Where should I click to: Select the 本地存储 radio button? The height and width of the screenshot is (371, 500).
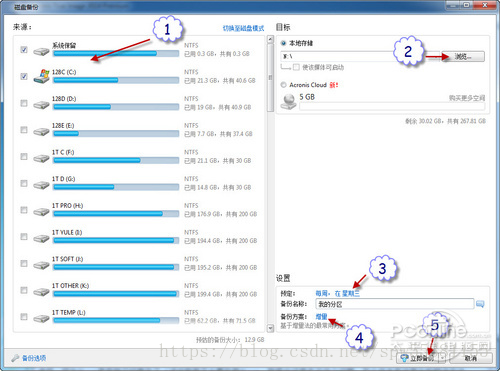click(x=283, y=43)
